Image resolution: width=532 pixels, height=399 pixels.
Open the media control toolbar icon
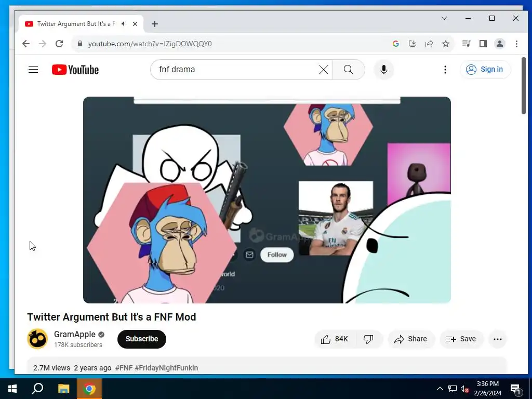pyautogui.click(x=466, y=44)
